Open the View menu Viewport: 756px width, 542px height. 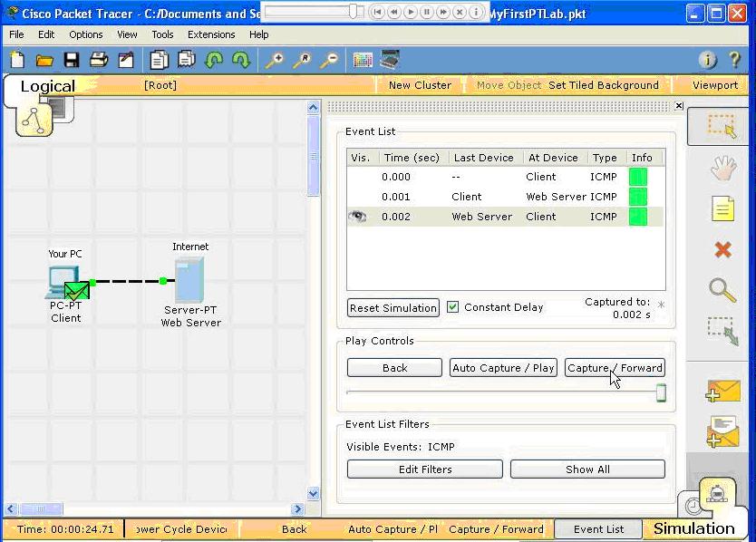click(127, 34)
